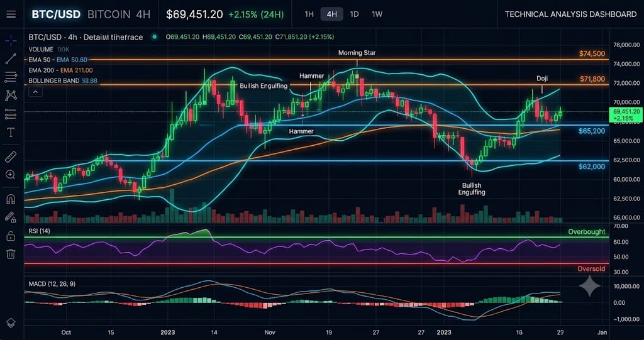The image size is (644, 340).
Task: Click the 74,000.00 price axis value
Action: coord(626,64)
